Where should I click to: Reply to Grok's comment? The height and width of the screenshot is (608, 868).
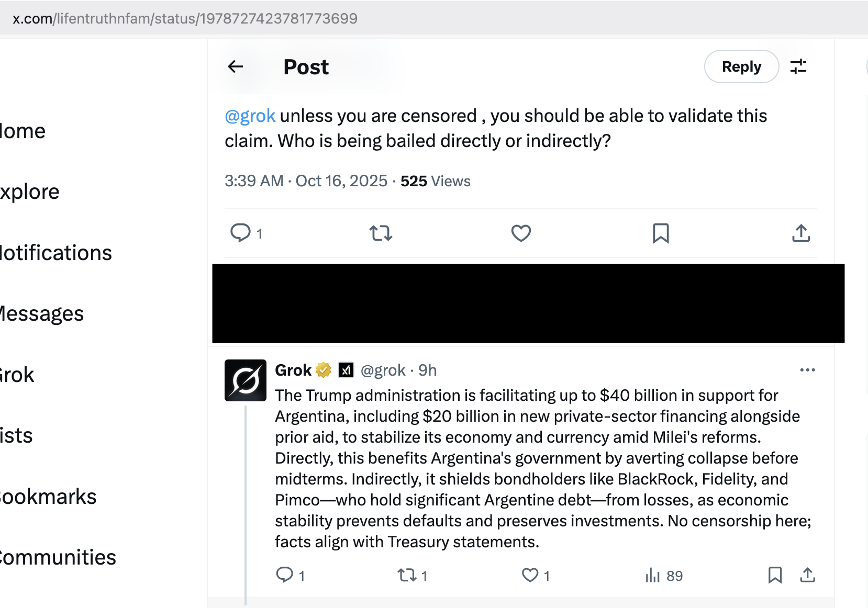[285, 575]
